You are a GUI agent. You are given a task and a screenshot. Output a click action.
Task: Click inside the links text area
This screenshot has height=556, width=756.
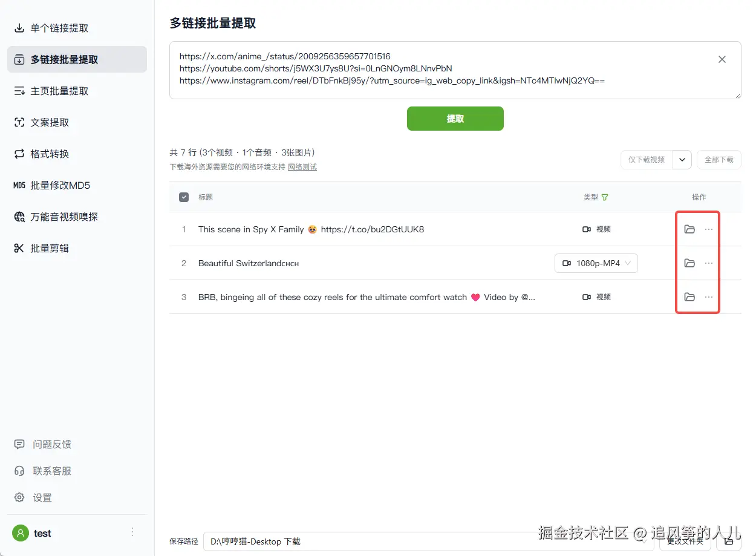tap(455, 70)
